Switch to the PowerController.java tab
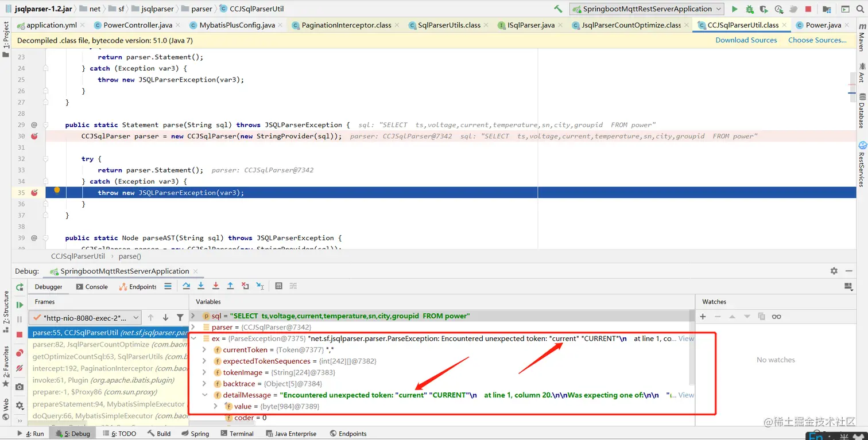868x440 pixels. pyautogui.click(x=137, y=25)
